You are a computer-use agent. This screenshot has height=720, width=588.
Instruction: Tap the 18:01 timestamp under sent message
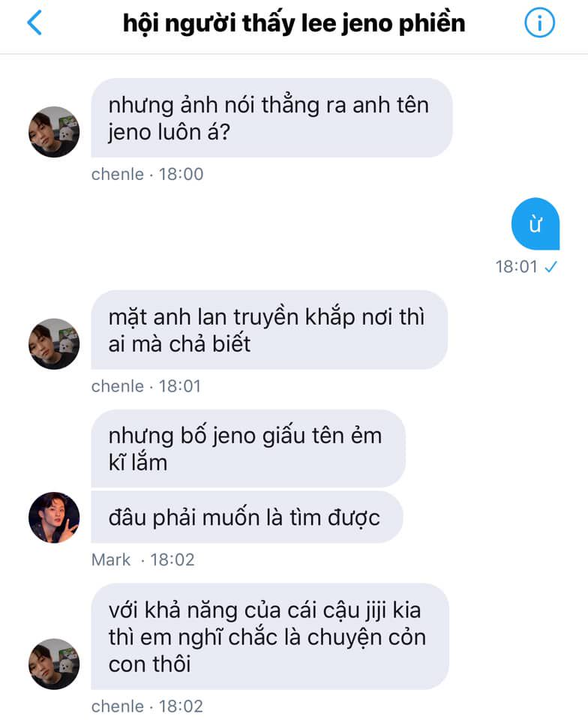tap(517, 267)
